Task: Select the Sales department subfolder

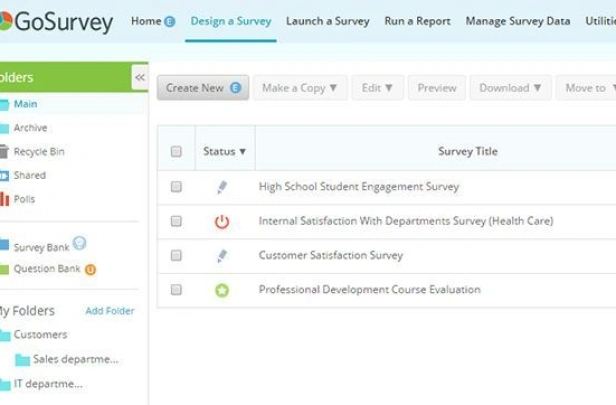Action: tap(67, 359)
